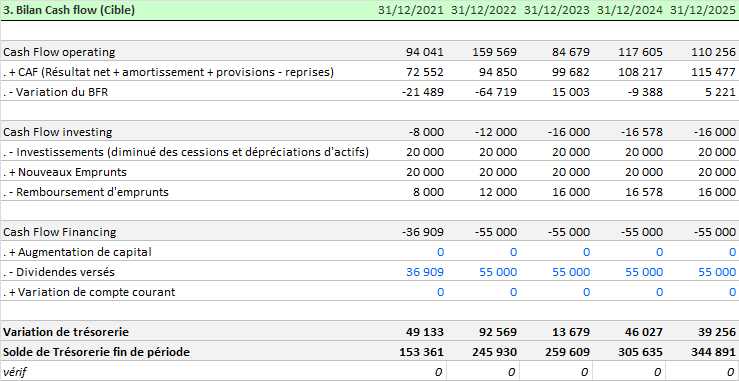Select treasury balance value 344 891

pyautogui.click(x=714, y=352)
